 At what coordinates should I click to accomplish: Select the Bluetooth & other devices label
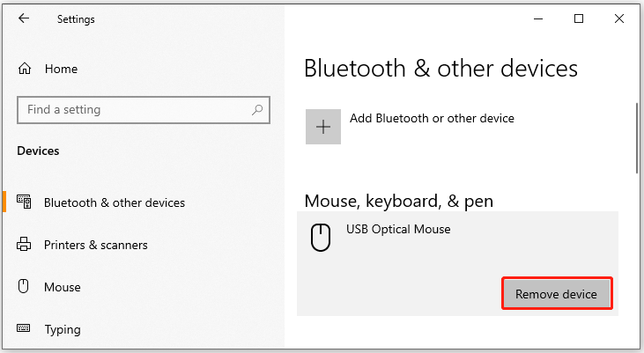115,202
